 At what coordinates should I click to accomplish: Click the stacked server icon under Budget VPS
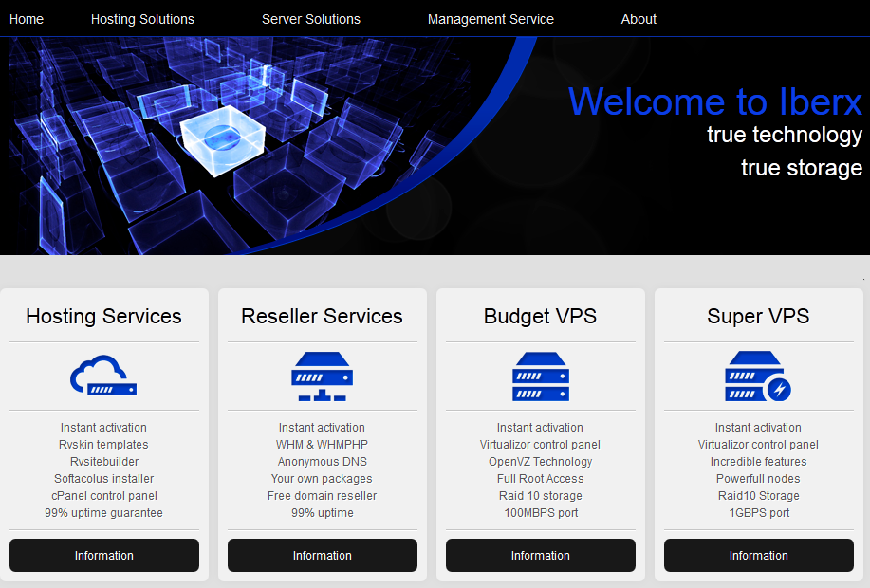541,377
